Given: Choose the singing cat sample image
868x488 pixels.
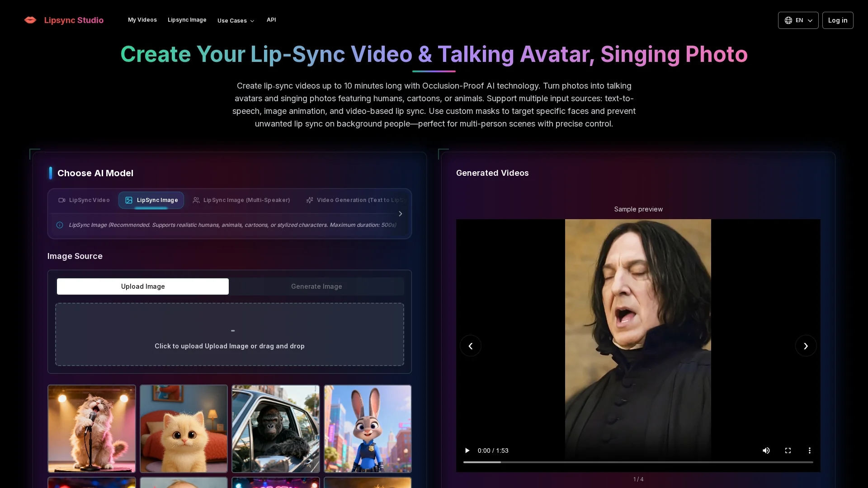Looking at the screenshot, I should coord(92,429).
